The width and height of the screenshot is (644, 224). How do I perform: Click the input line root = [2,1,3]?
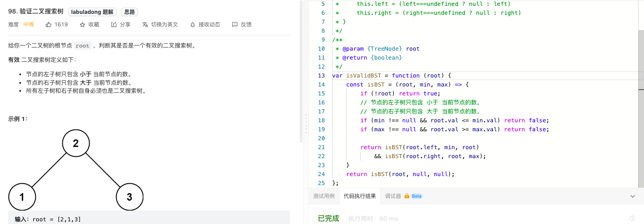[x=48, y=220]
